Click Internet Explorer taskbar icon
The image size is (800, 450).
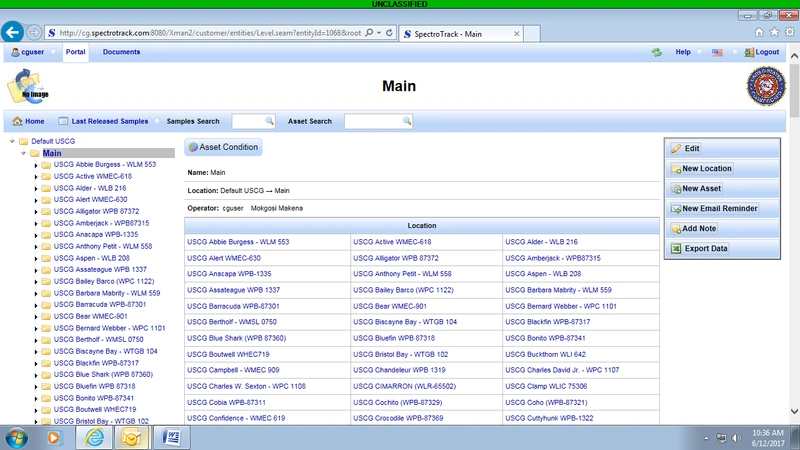coord(94,438)
